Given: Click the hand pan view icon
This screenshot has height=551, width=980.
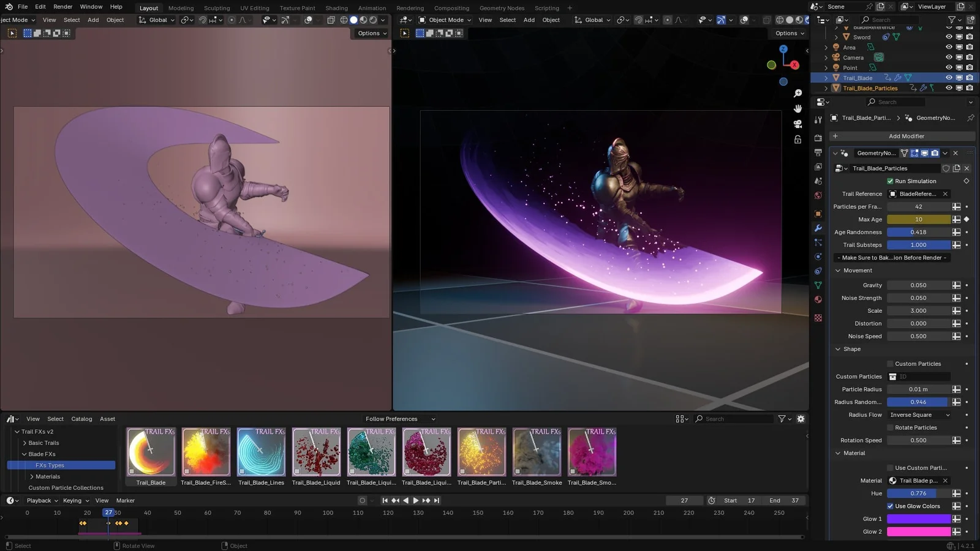Looking at the screenshot, I should click(x=797, y=108).
